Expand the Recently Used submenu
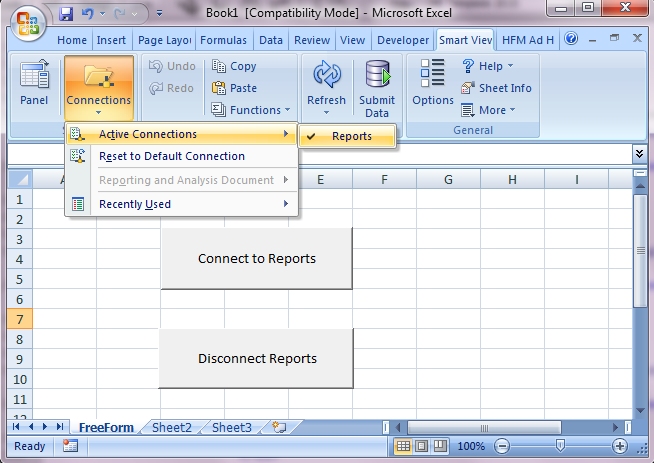This screenshot has width=654, height=463. pos(181,204)
